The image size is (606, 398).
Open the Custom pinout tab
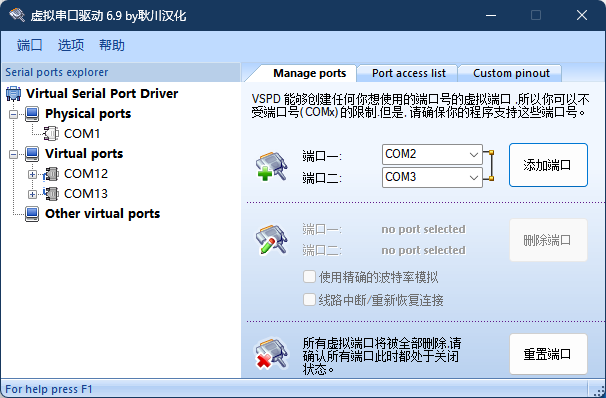(511, 73)
